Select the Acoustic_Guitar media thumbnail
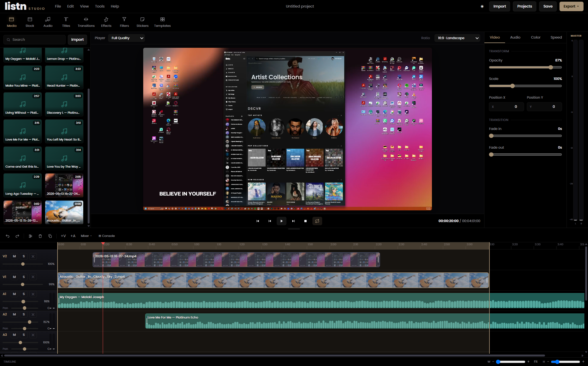This screenshot has width=588, height=366. click(64, 212)
